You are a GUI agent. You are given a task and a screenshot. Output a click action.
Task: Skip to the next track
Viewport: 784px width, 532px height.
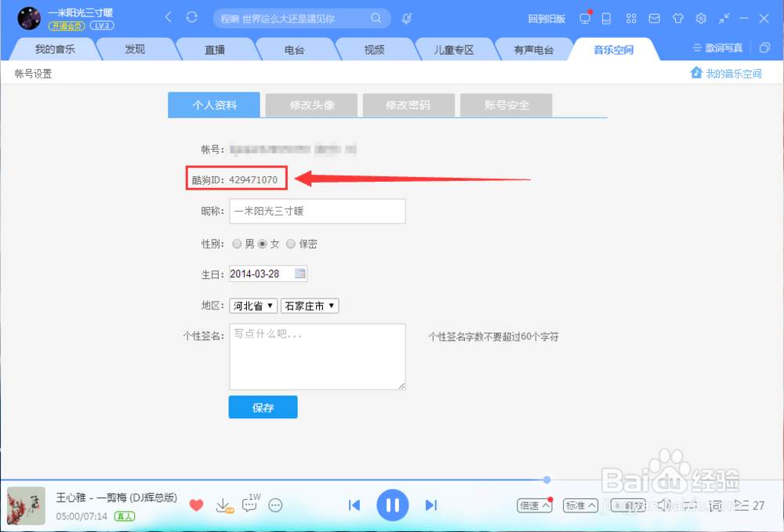[431, 505]
